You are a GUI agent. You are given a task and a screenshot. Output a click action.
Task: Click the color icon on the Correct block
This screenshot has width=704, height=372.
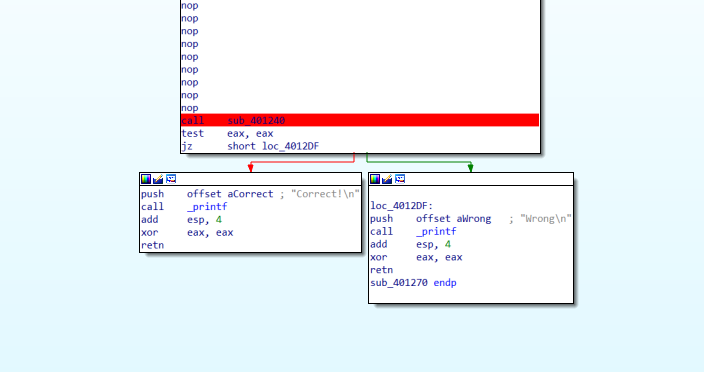point(146,179)
